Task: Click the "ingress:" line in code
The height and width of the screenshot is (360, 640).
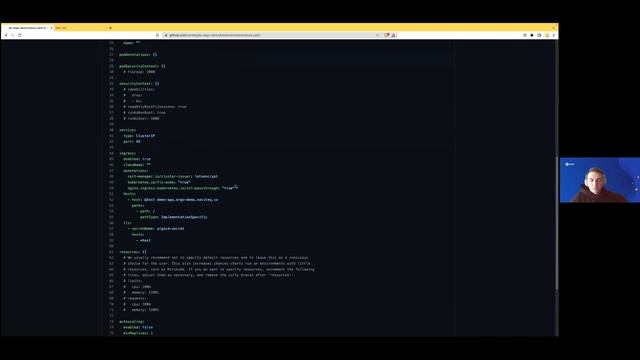Action: point(128,153)
